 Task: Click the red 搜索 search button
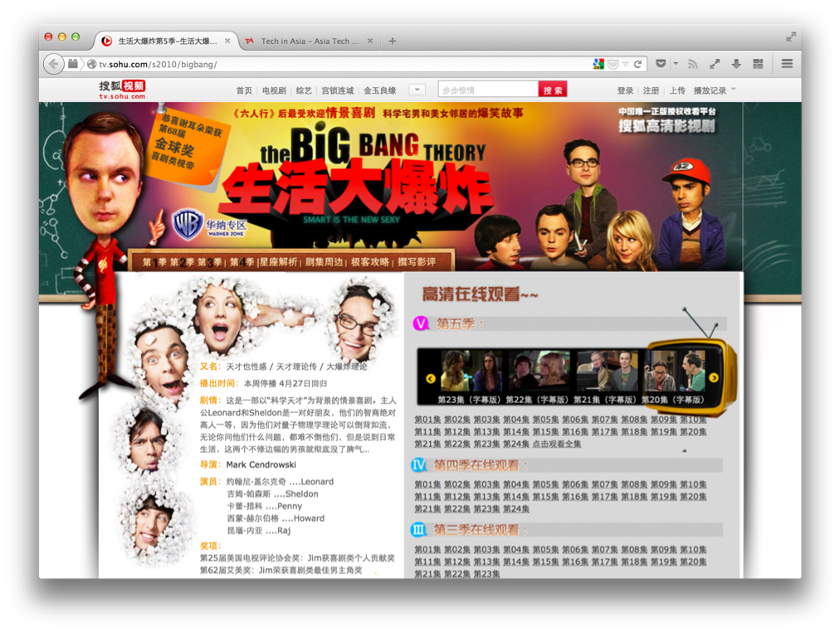pos(553,90)
